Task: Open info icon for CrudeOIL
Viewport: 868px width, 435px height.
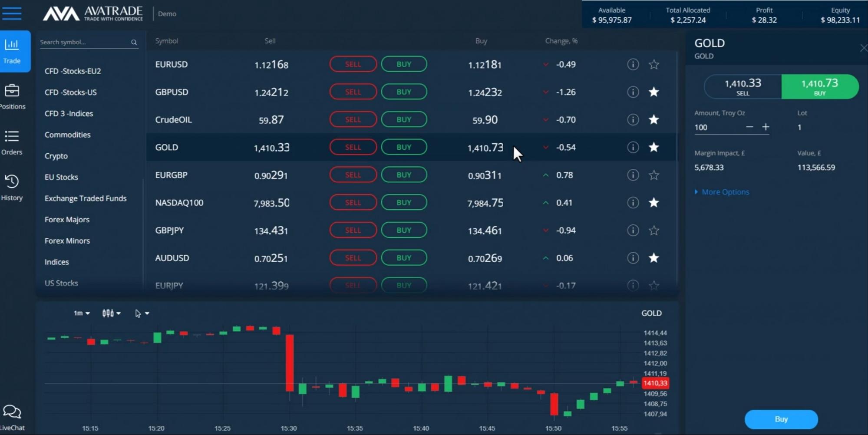Action: tap(633, 119)
